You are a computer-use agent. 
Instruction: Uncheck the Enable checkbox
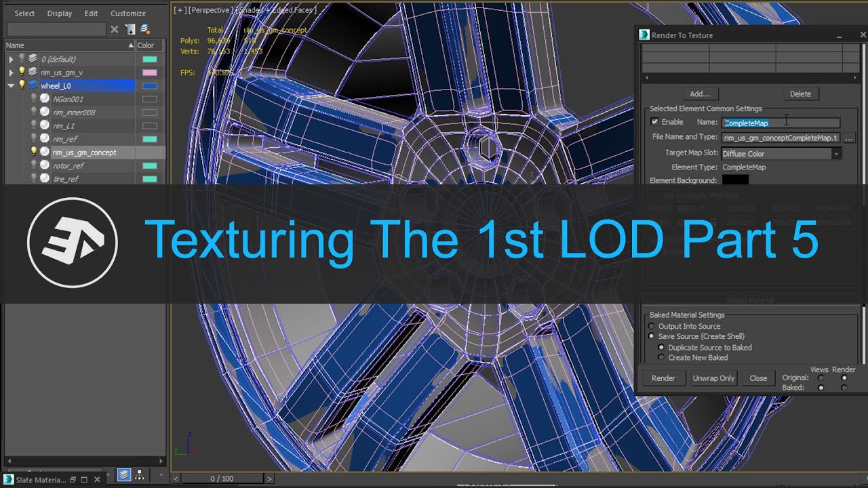(654, 122)
